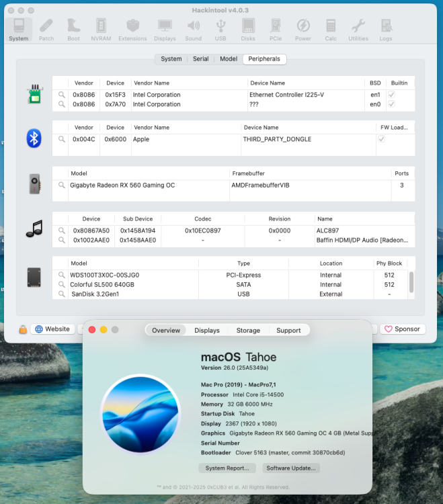Toggle FW Loaded checkbox for Bluetooth dongle
This screenshot has width=443, height=504.
click(x=381, y=139)
